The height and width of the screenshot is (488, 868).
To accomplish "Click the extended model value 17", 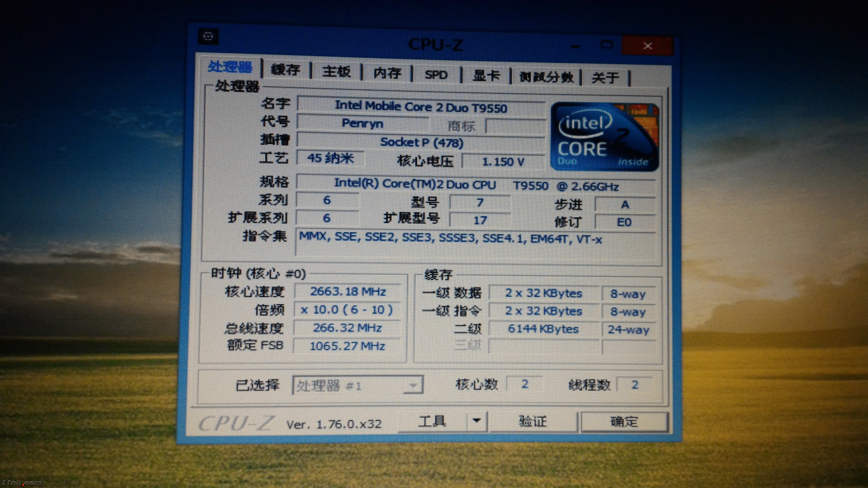I will pos(480,220).
